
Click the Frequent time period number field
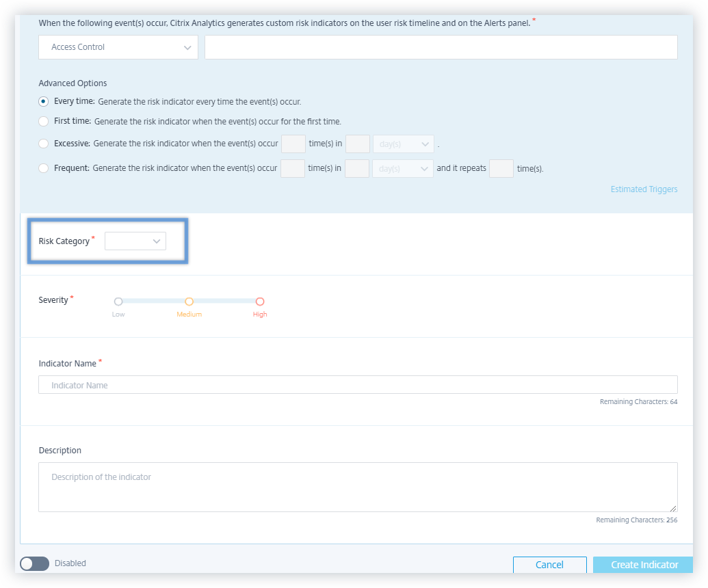pos(356,168)
